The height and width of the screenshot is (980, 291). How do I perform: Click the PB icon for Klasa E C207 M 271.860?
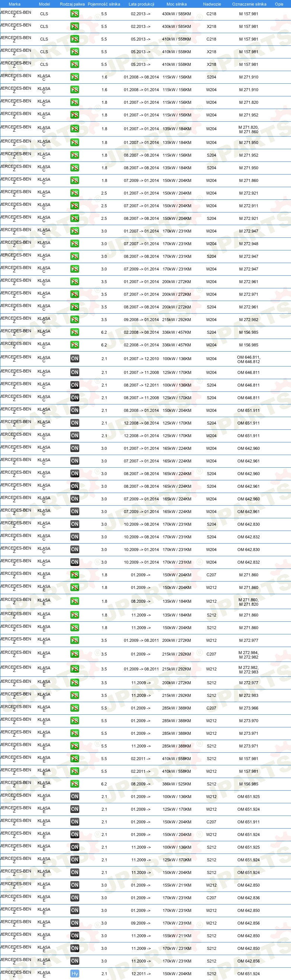coord(74,575)
